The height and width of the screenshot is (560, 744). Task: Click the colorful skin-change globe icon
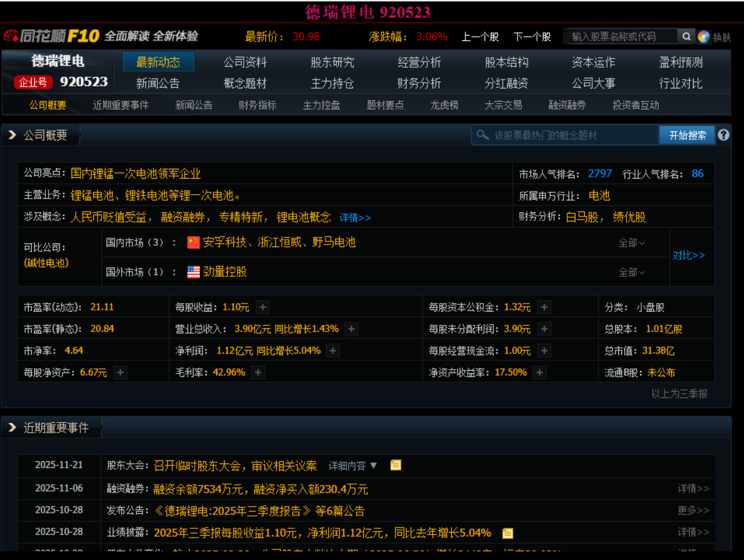(x=704, y=37)
